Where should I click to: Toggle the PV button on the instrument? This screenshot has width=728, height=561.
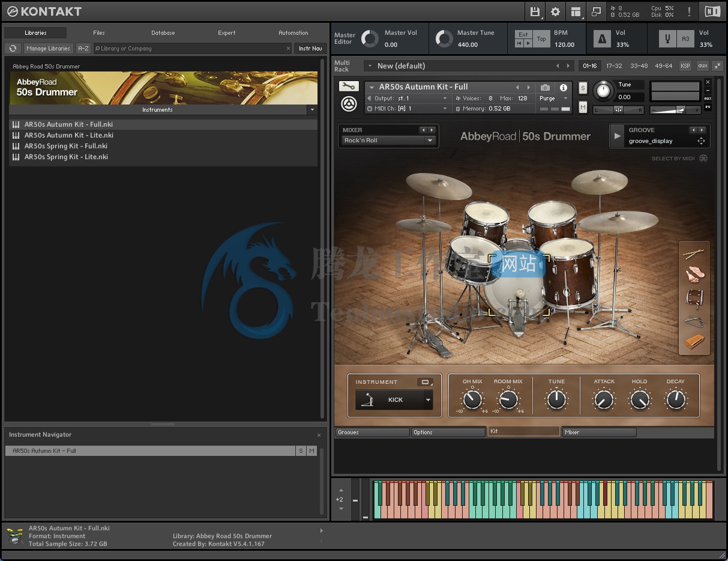point(708,107)
